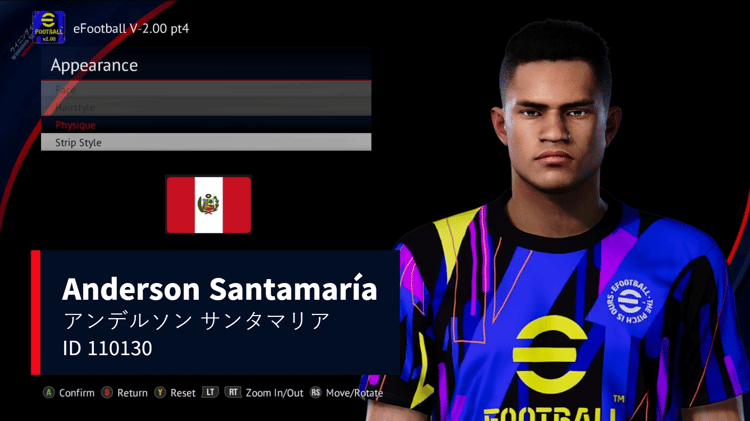Click the Confirm label
This screenshot has width=750, height=421.
click(x=77, y=393)
